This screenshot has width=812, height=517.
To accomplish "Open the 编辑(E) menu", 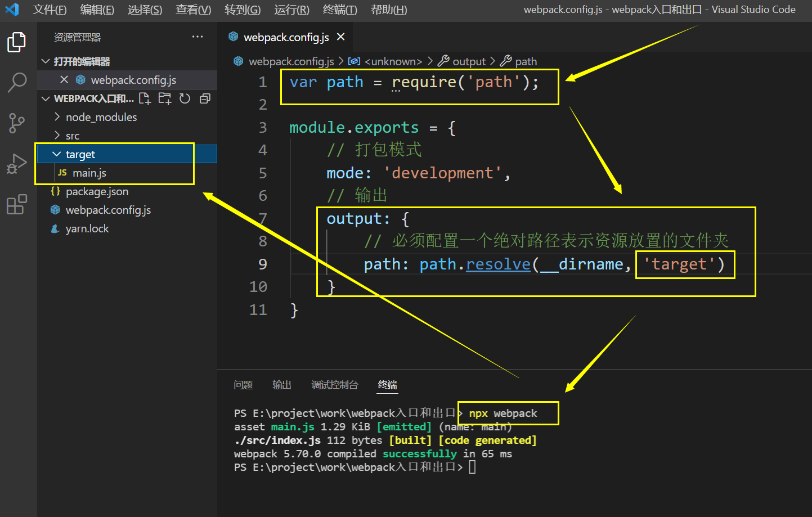I will point(97,10).
